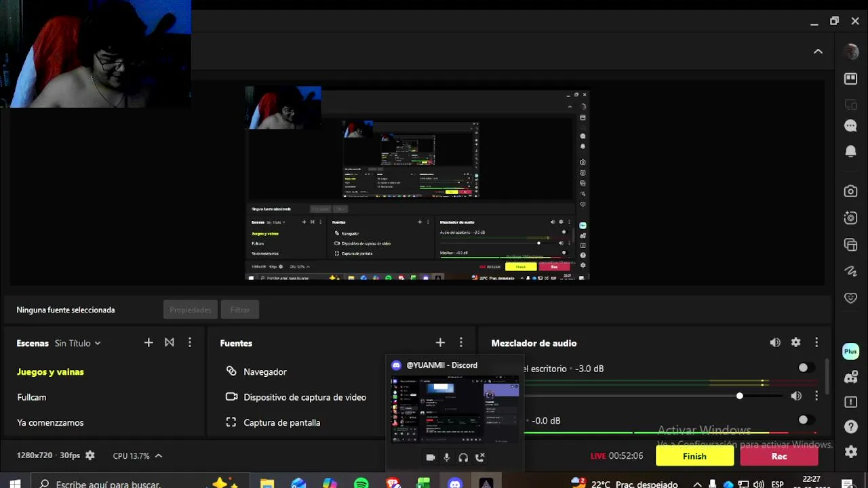
Task: Expand the CPU 13.7% stats arrow
Action: pyautogui.click(x=159, y=455)
